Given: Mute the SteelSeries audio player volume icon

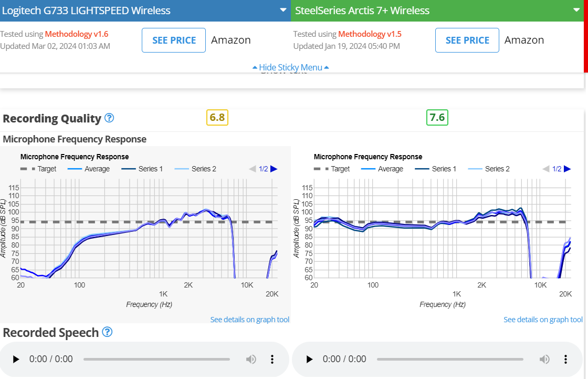Looking at the screenshot, I should [x=544, y=360].
